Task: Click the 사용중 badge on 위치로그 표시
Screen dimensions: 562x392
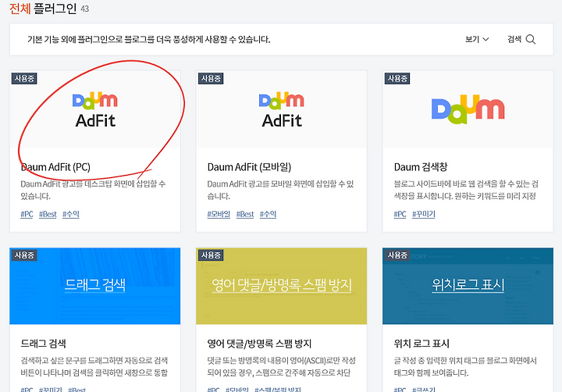Action: tap(397, 255)
